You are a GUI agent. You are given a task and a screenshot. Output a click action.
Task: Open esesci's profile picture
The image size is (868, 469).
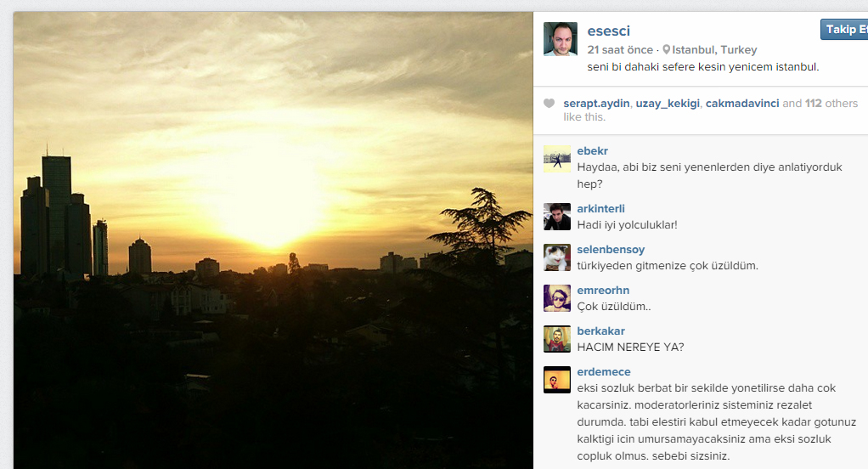tap(561, 39)
